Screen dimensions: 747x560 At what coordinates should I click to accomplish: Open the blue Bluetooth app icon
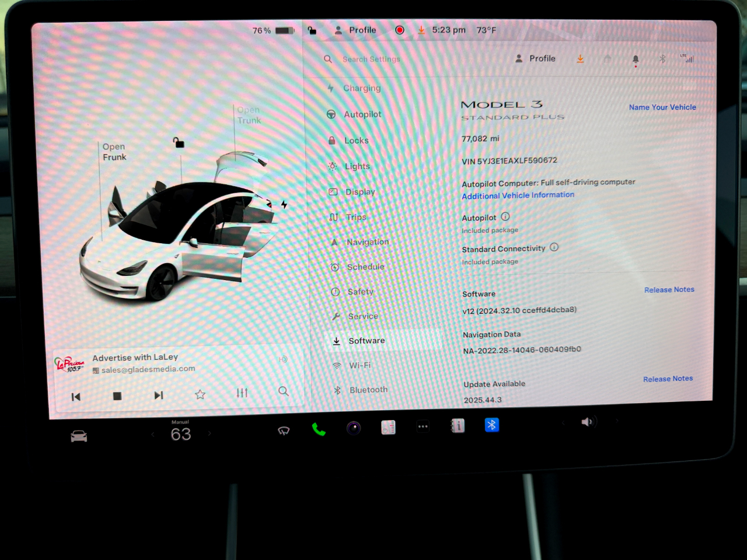click(491, 425)
